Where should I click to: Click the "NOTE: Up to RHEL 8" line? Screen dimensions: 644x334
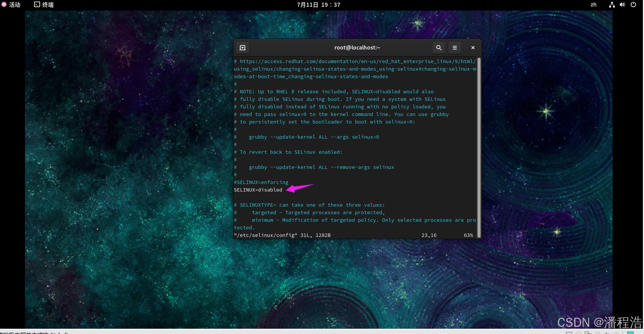click(x=334, y=92)
